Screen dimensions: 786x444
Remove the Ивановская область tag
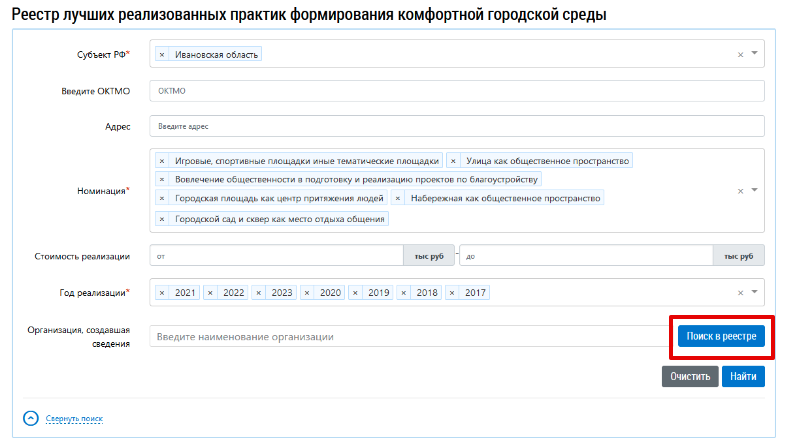(162, 54)
